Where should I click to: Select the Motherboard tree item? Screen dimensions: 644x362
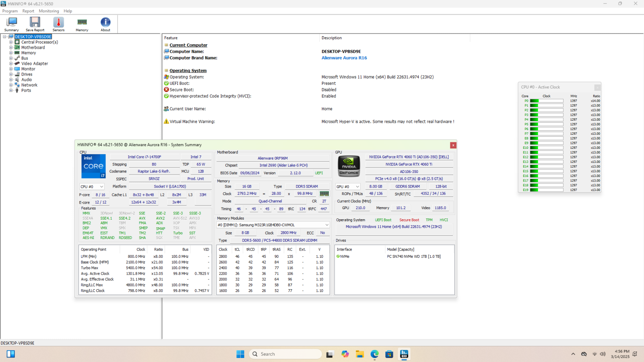[x=33, y=47]
